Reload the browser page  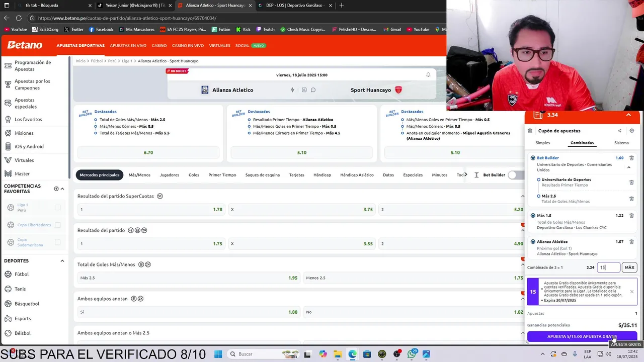coord(19,18)
